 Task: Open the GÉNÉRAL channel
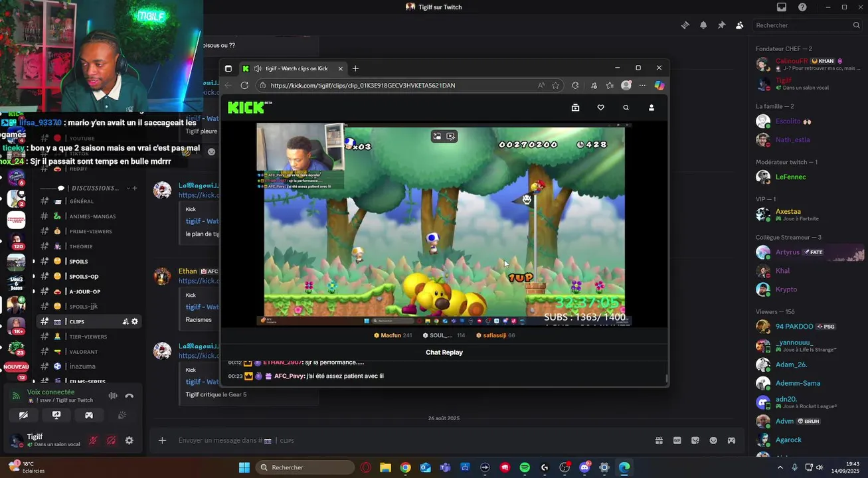point(90,201)
